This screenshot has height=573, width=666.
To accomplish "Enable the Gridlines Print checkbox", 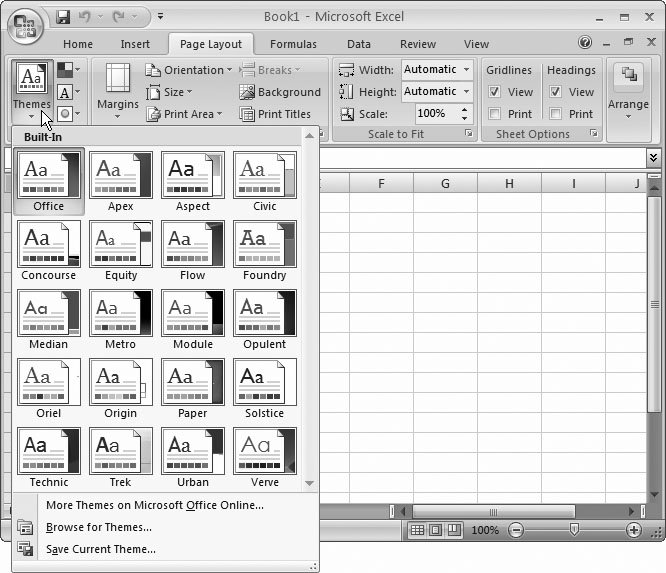I will 495,114.
